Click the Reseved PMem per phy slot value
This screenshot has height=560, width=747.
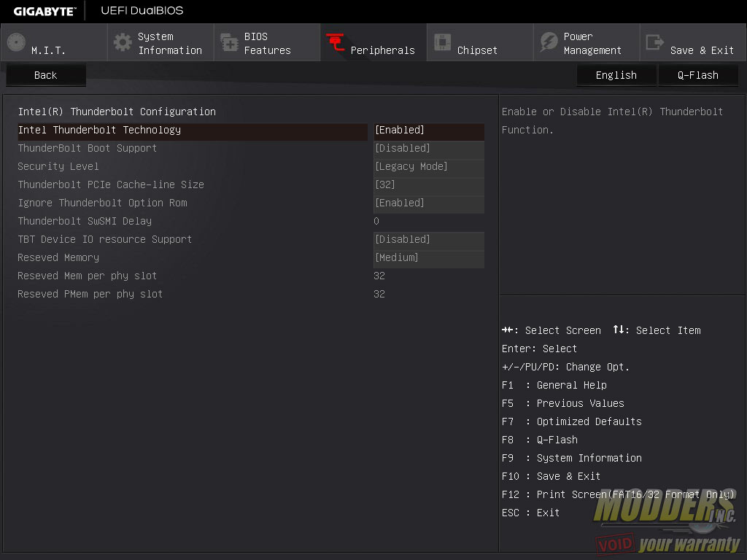pyautogui.click(x=379, y=294)
